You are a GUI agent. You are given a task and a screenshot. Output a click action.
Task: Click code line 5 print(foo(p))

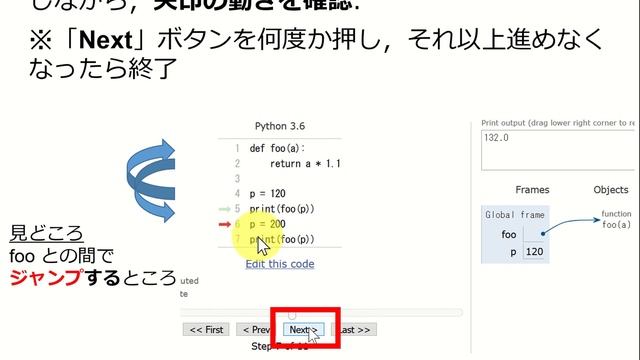[282, 209]
